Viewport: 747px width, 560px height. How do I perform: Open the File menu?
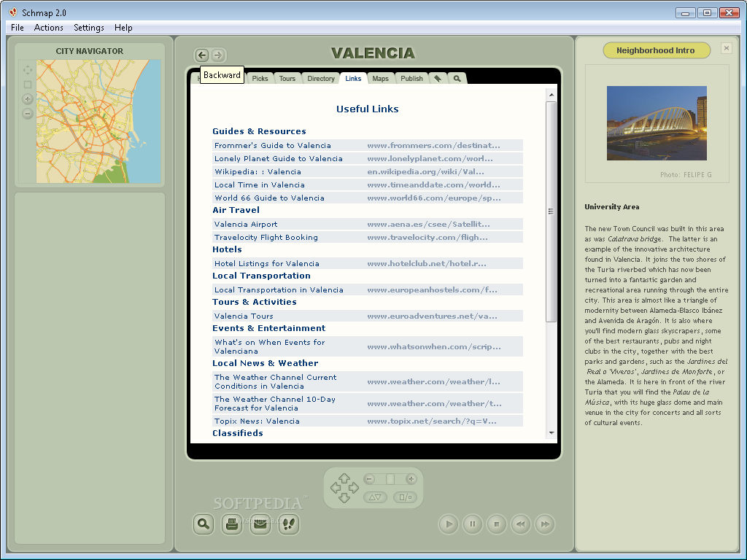coord(18,28)
